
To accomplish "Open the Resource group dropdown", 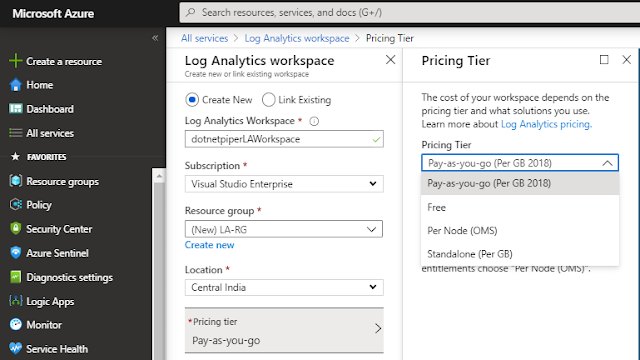I will (x=284, y=229).
